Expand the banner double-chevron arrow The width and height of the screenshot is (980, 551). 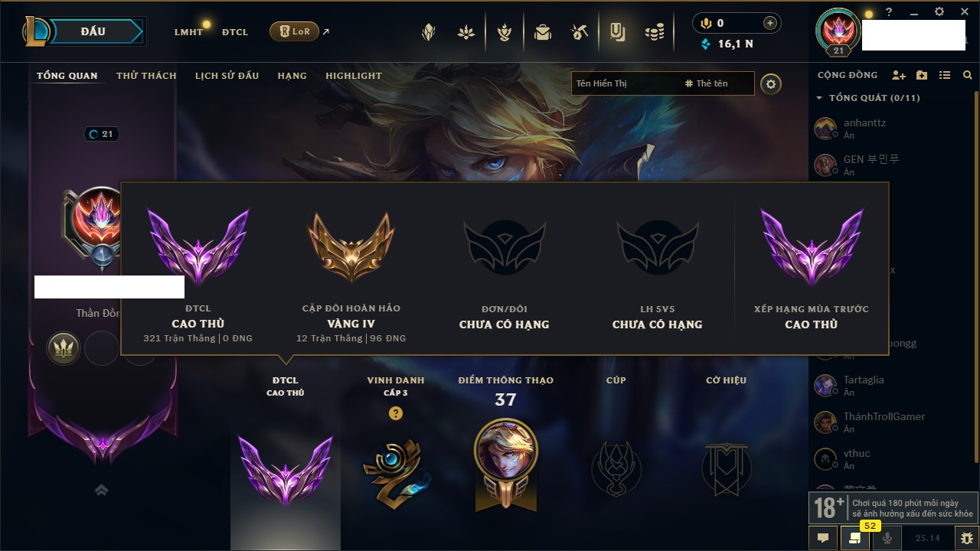[x=101, y=490]
